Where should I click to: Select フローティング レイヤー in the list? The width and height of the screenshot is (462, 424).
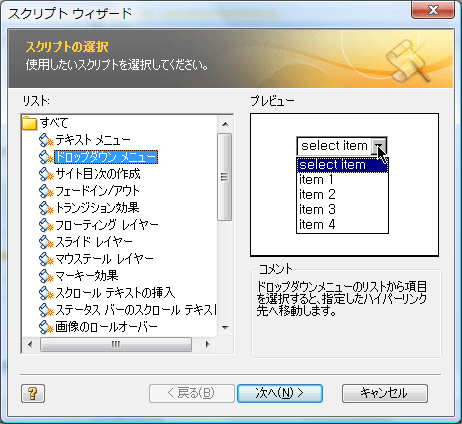click(x=107, y=225)
